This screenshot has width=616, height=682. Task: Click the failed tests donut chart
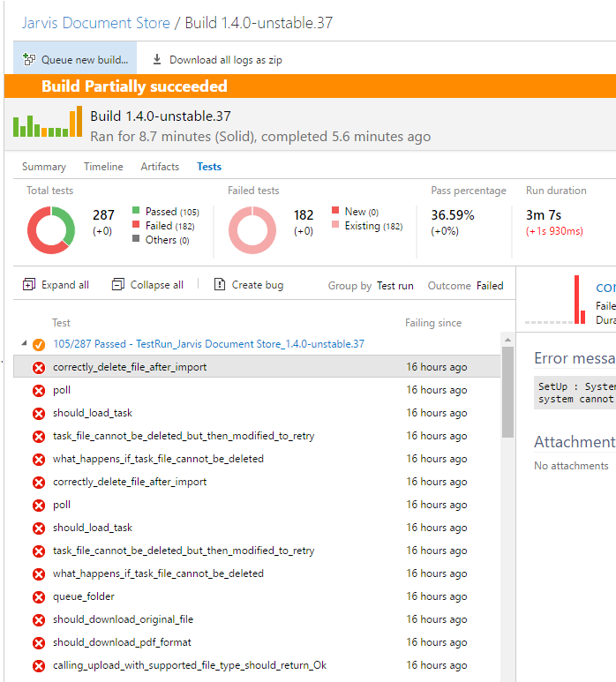pyautogui.click(x=252, y=230)
